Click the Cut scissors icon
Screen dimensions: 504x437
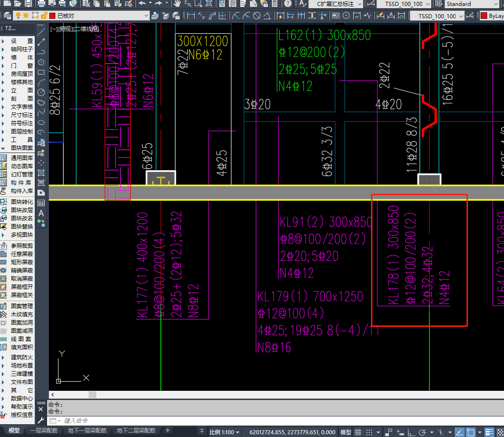(86, 4)
